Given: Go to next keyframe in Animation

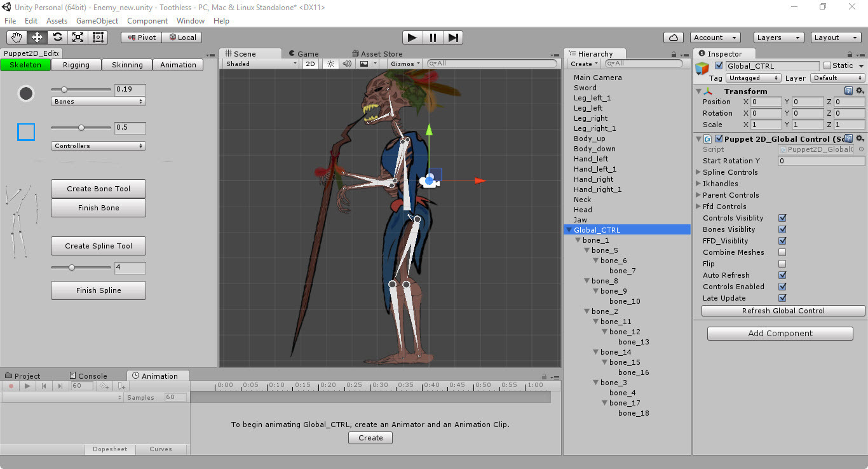Looking at the screenshot, I should coord(60,386).
